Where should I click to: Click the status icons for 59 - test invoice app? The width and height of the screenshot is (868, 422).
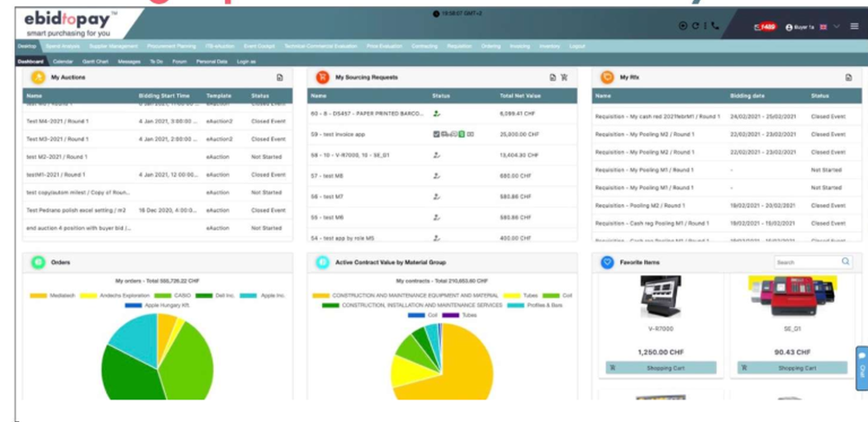point(453,134)
